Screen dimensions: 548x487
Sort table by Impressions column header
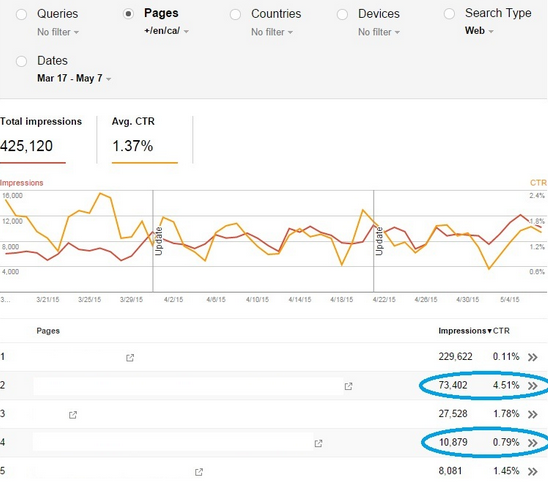tap(465, 331)
